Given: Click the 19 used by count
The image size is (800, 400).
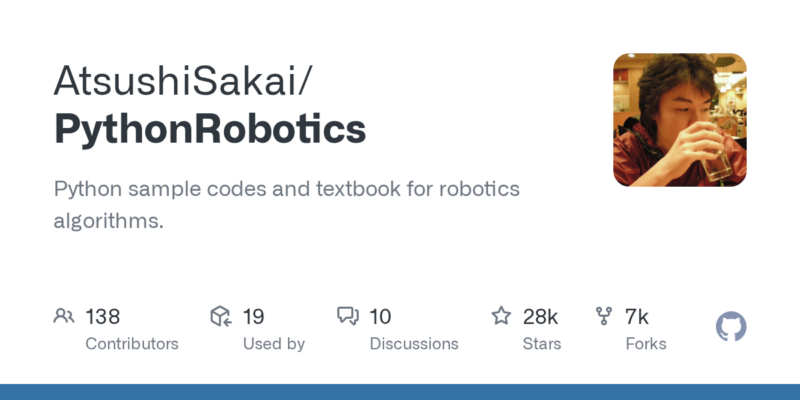Looking at the screenshot, I should 253,317.
